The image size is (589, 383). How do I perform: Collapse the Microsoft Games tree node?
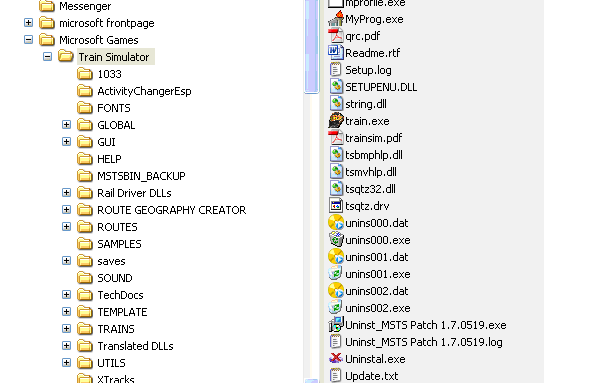point(29,39)
